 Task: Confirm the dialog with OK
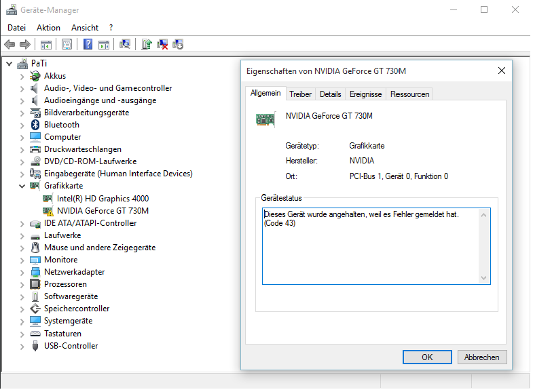coord(427,357)
